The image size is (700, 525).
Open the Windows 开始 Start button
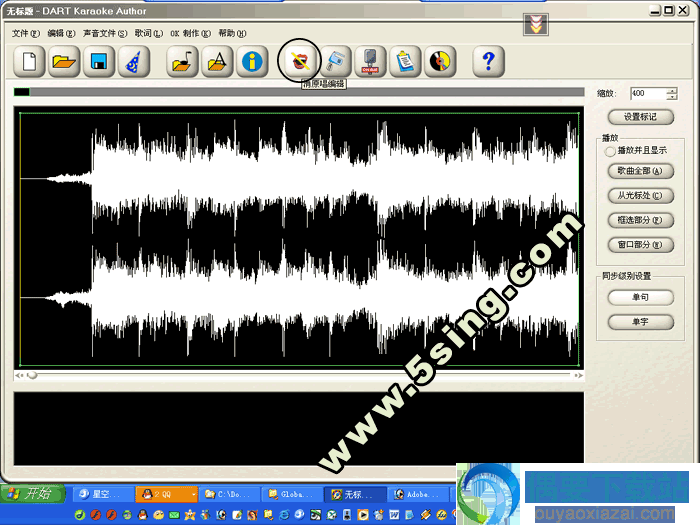tap(32, 494)
